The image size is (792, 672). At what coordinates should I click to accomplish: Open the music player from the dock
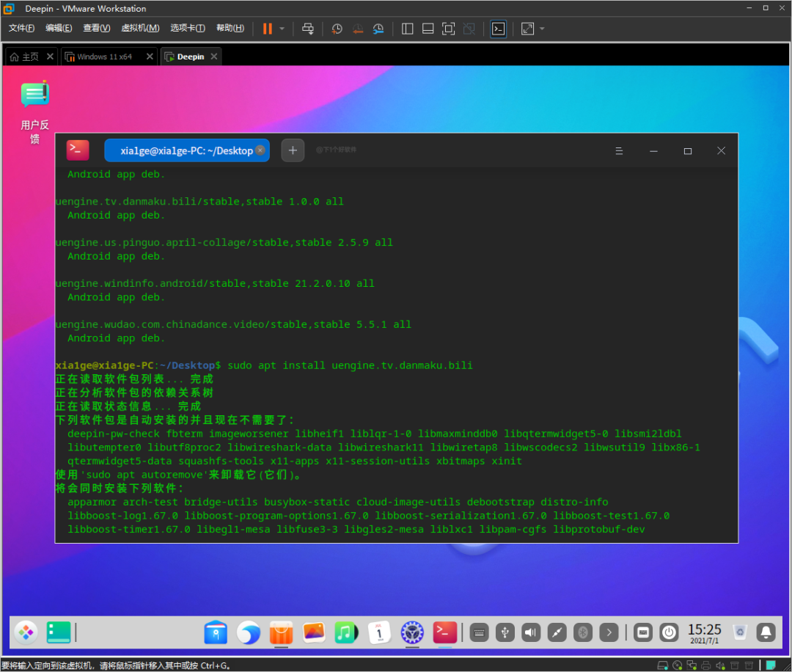(345, 632)
